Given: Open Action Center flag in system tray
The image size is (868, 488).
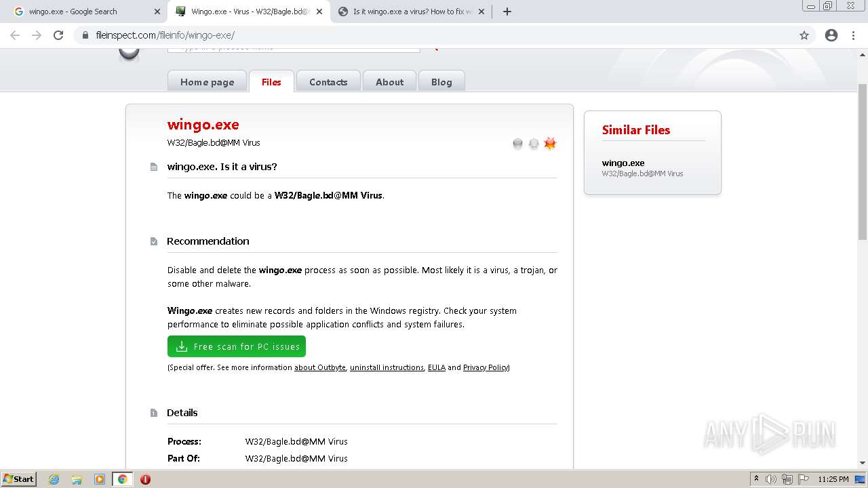Looking at the screenshot, I should (804, 479).
